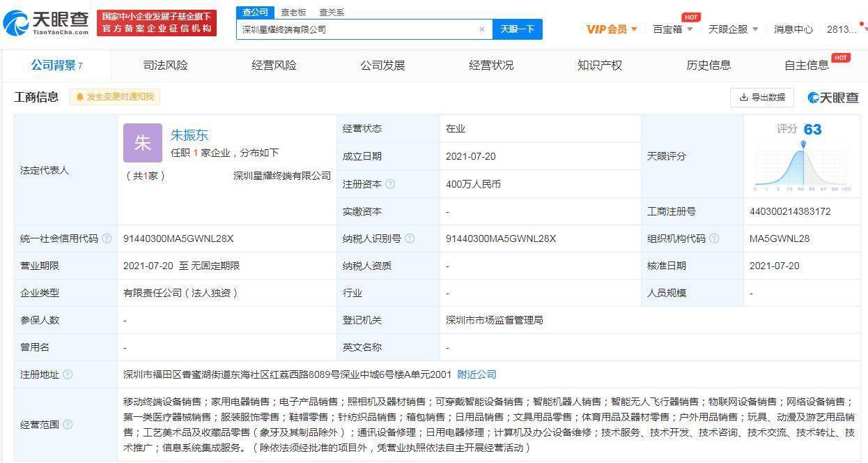Click the score marker on the 评分 chart

click(x=803, y=144)
